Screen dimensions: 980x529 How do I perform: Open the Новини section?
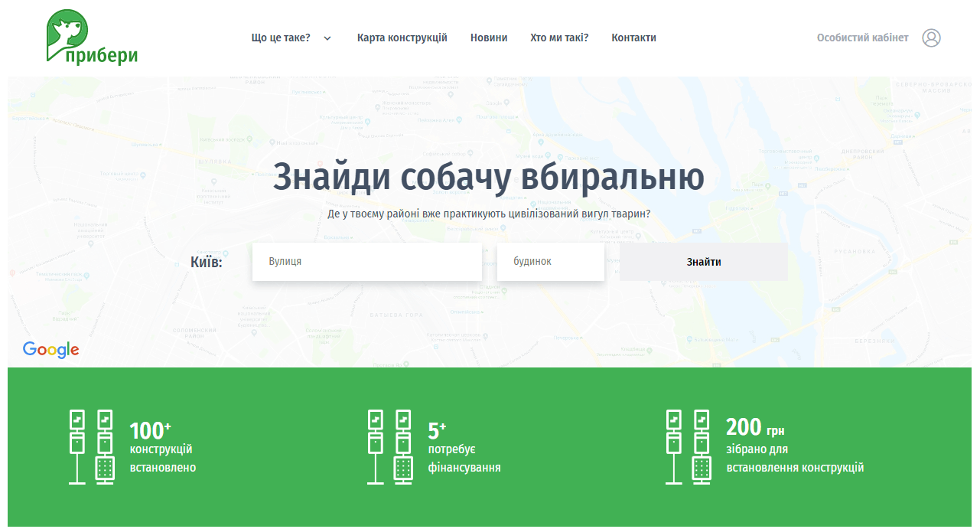(x=489, y=38)
